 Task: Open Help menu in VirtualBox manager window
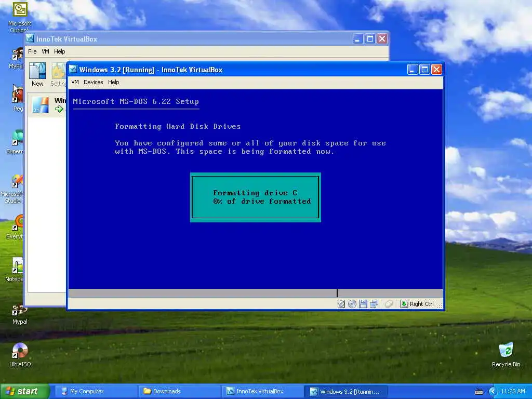coord(60,51)
